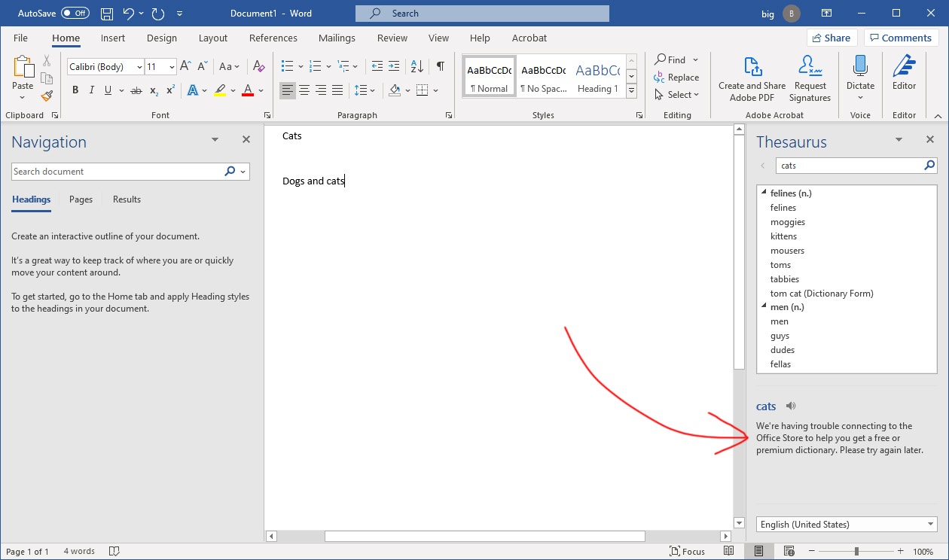Open the font size dropdown

click(172, 67)
